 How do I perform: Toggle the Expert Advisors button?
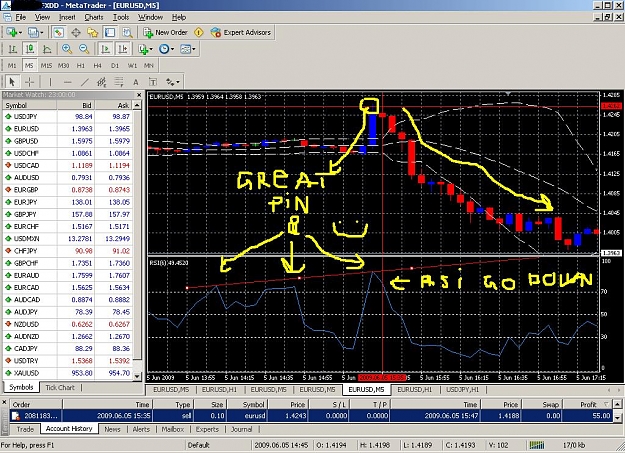tap(241, 32)
